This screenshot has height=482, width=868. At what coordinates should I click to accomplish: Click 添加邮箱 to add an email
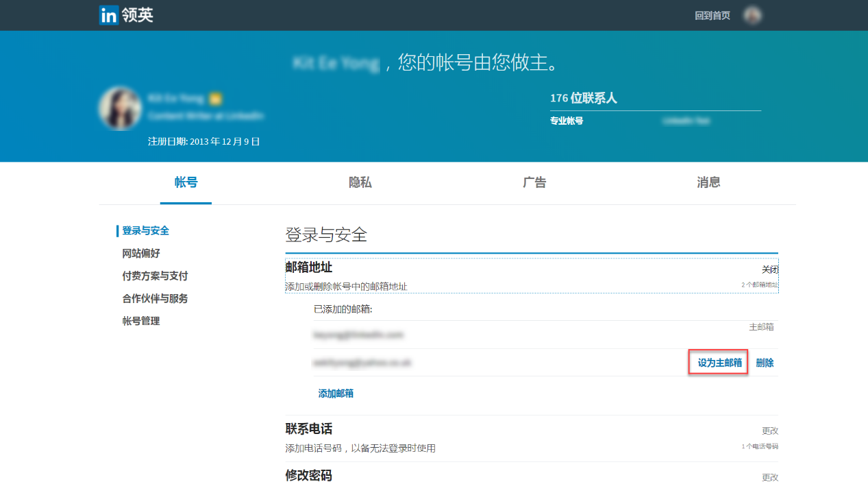(x=336, y=394)
